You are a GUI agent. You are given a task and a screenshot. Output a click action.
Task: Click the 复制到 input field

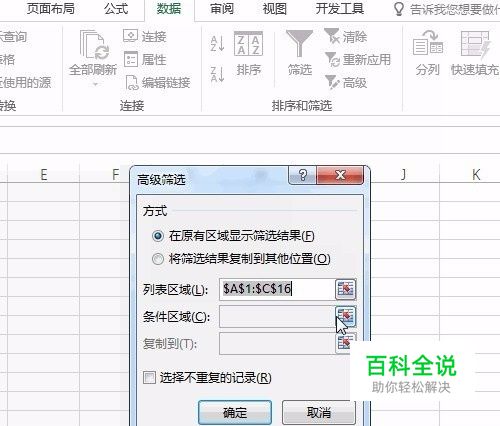[x=277, y=343]
